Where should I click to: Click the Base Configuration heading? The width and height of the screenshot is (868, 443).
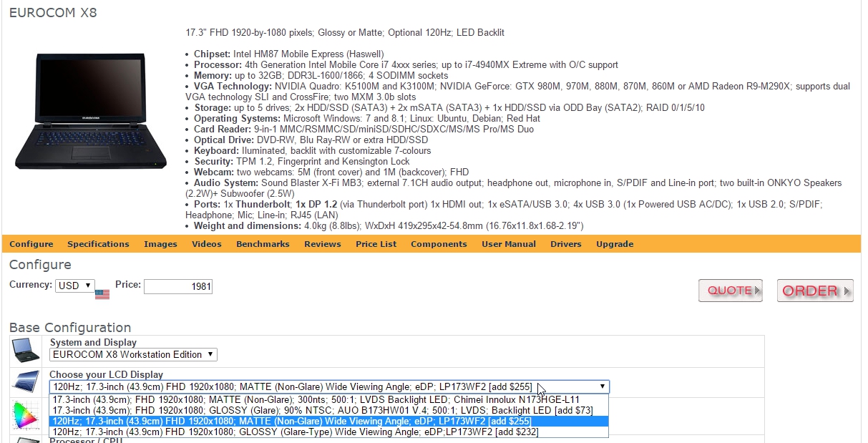point(70,327)
